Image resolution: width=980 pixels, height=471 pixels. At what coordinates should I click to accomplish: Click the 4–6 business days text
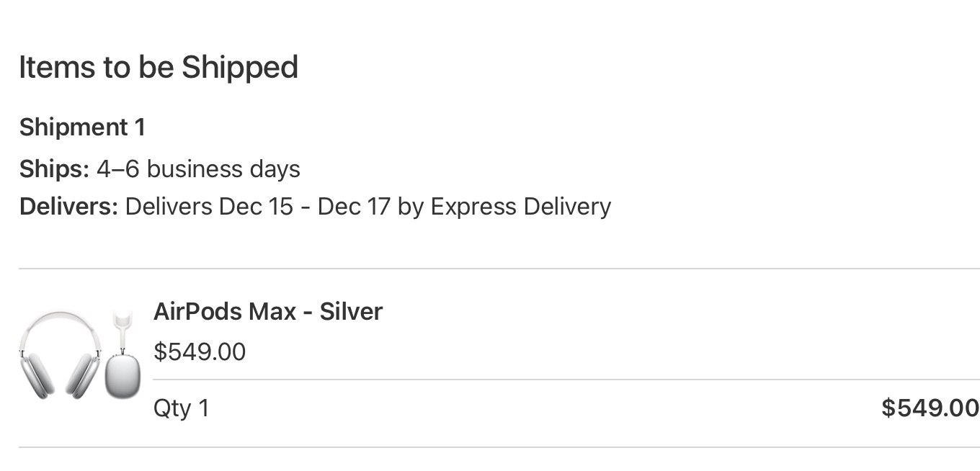tap(198, 169)
